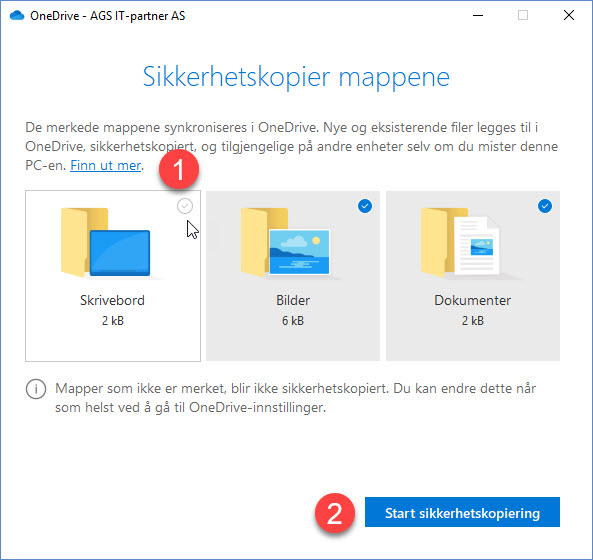593x560 pixels.
Task: Select the Bilder folder icon
Action: [x=286, y=242]
